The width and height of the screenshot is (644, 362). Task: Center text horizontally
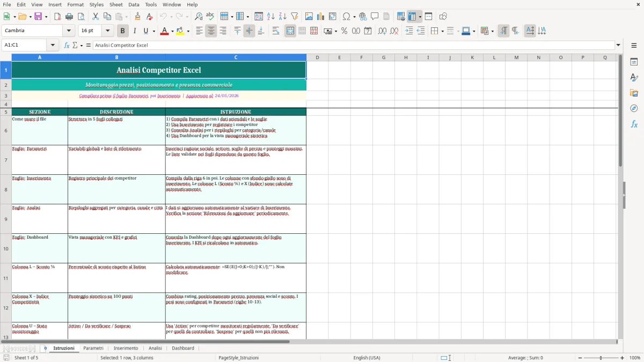211,31
